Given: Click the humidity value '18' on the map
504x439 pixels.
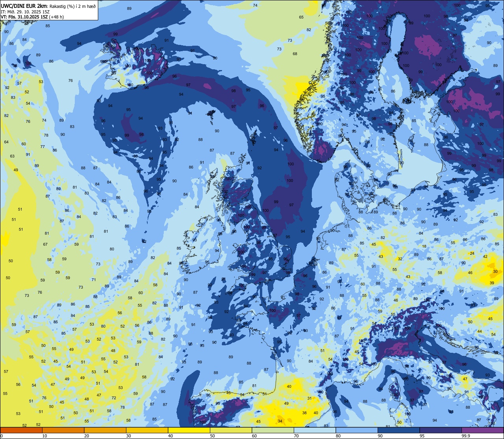Looking at the screenshot, I should coord(424,246).
